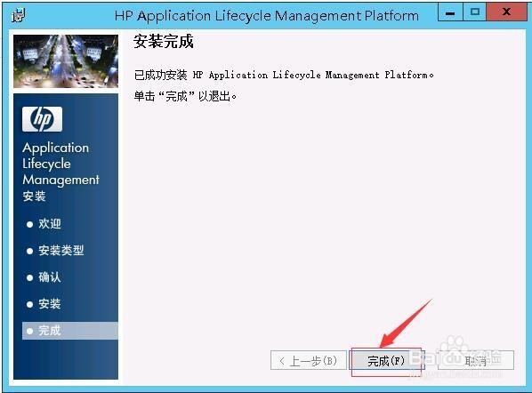Click the 安装完成 heading
Screen dimensions: 532x393
164,42
